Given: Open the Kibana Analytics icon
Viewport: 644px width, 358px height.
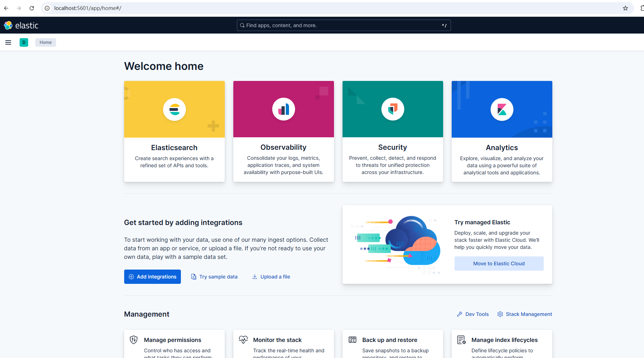Looking at the screenshot, I should click(502, 109).
